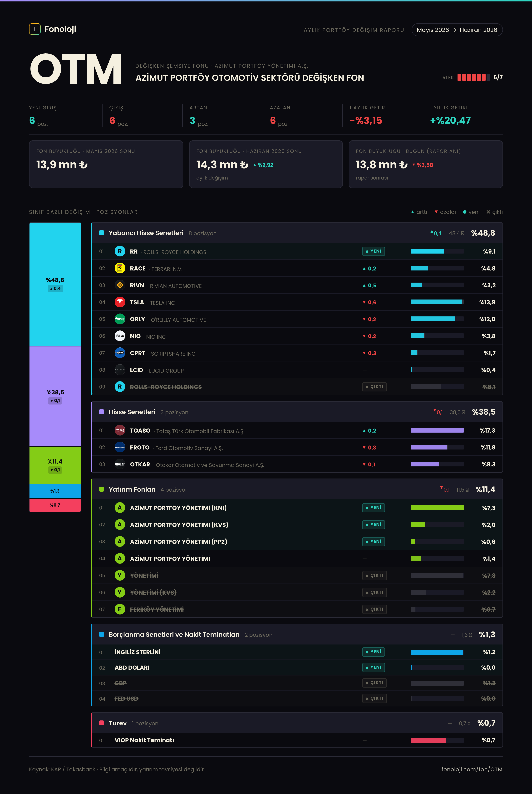Click the purple %38,5 segment in the stacked bar
Screen dimensions: 532x794
[x=55, y=396]
